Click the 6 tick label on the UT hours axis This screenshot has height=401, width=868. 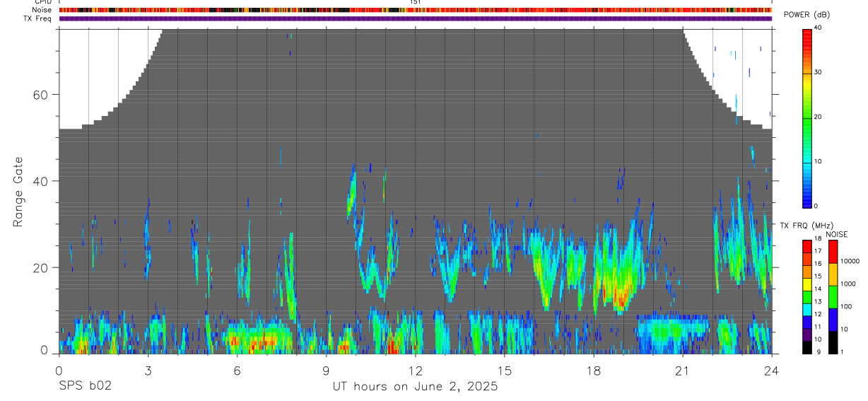[237, 370]
